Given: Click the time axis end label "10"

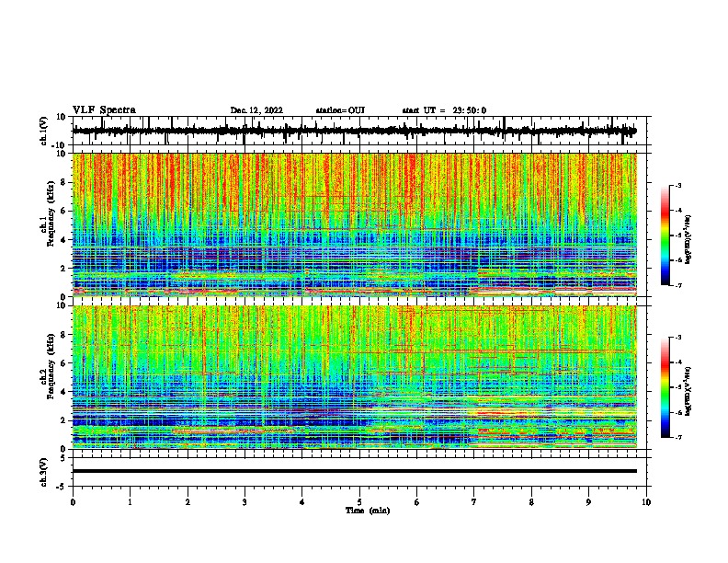Looking at the screenshot, I should pos(646,502).
